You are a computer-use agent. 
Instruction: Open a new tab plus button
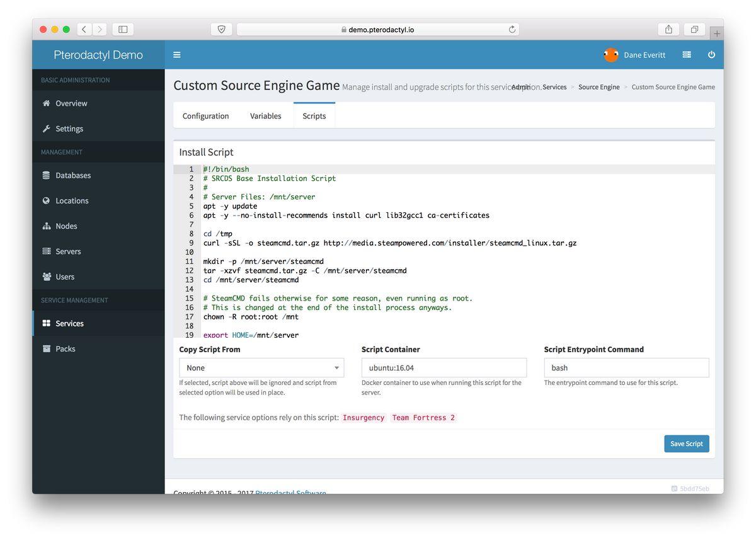click(x=717, y=33)
